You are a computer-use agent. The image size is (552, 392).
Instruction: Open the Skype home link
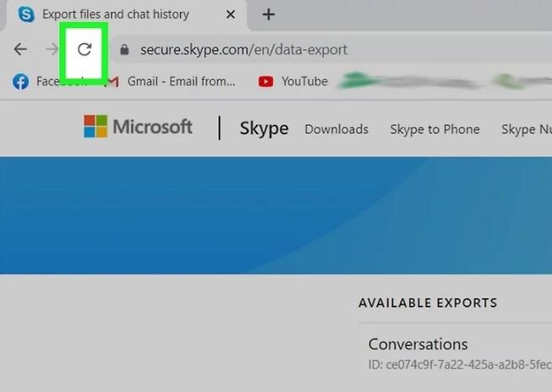264,128
